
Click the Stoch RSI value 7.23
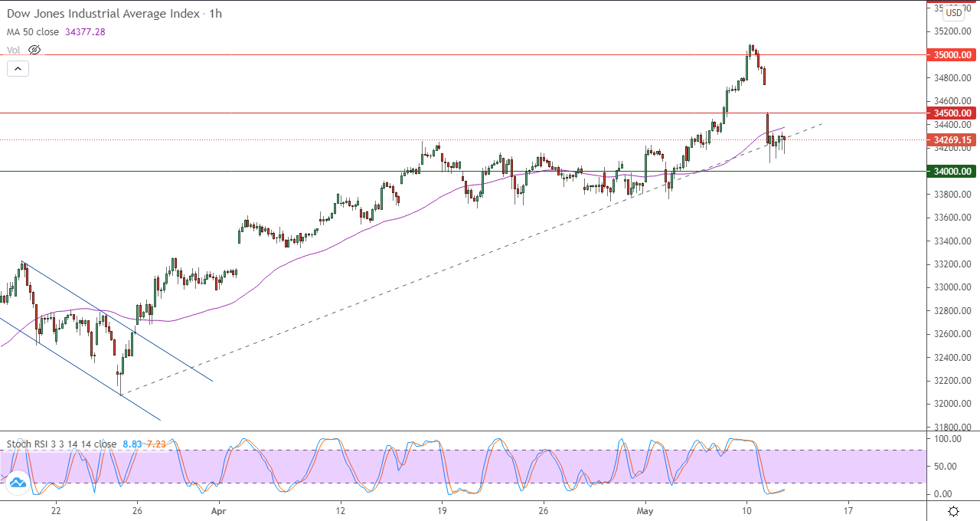[156, 444]
